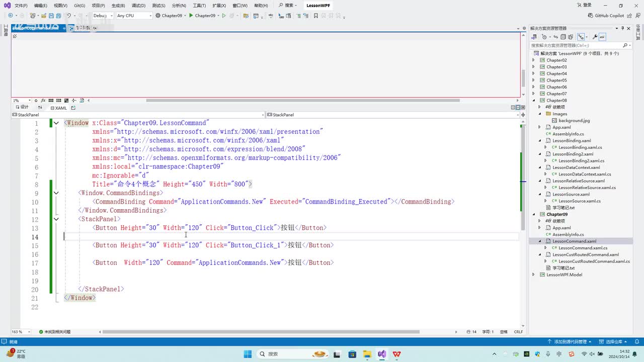Open the editor zoom 163 % dropdown
This screenshot has width=644, height=362.
[x=21, y=332]
